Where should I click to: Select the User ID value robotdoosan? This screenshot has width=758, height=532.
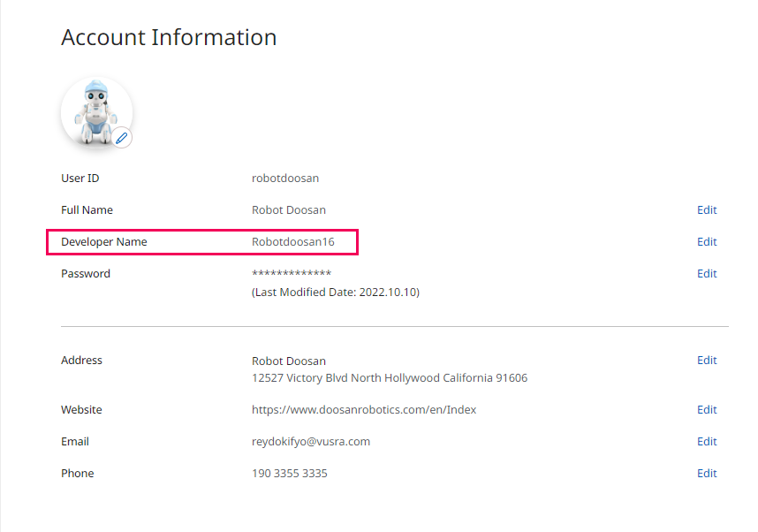[x=284, y=178]
